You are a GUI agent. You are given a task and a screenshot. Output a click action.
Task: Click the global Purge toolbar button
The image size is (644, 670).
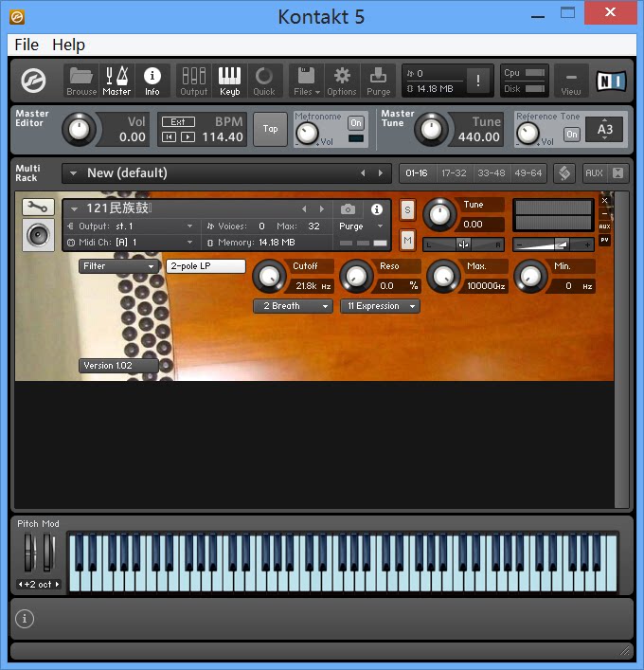[x=379, y=81]
